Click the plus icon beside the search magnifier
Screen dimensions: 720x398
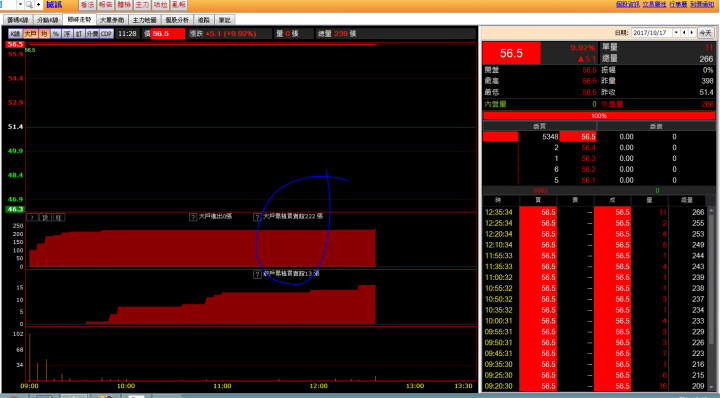click(x=39, y=5)
